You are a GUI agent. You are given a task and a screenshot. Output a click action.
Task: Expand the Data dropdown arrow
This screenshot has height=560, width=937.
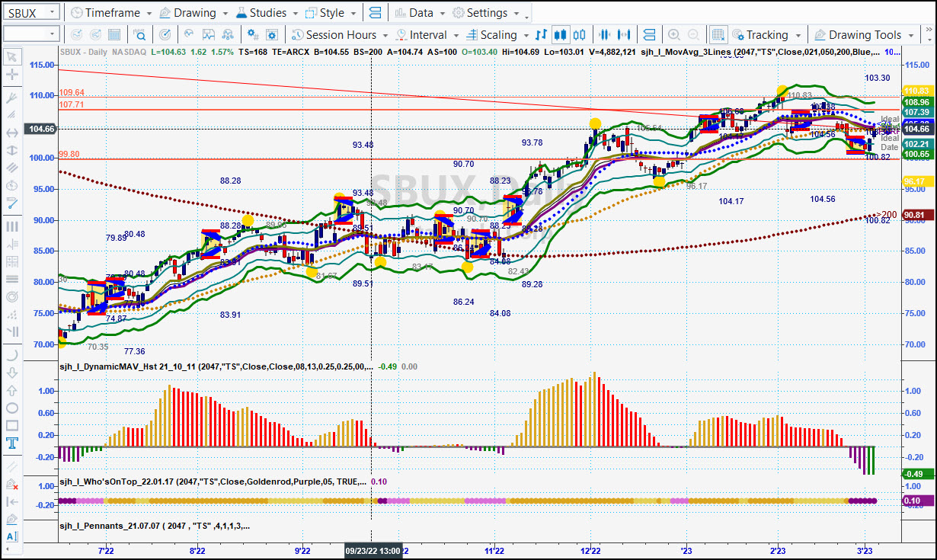coord(441,14)
